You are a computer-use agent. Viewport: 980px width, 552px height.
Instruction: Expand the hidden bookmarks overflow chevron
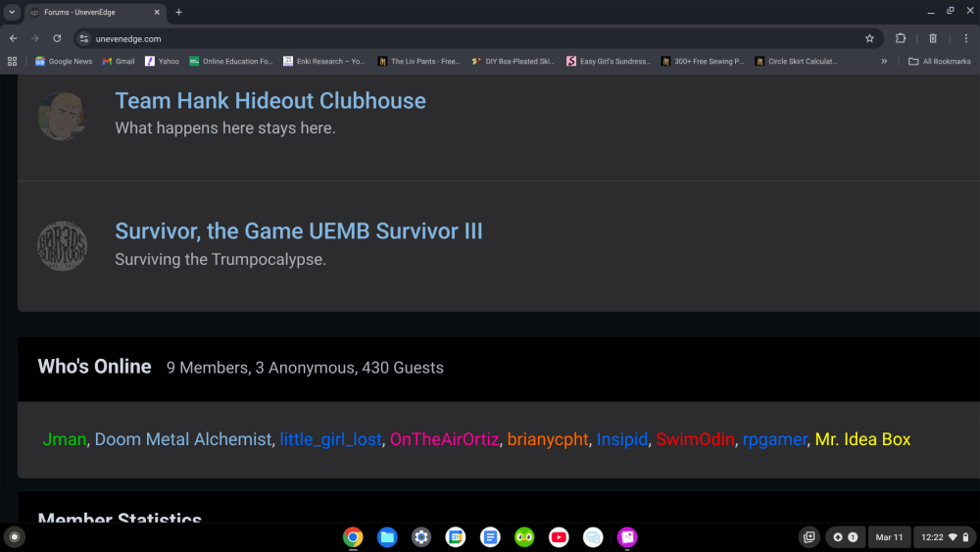(884, 61)
